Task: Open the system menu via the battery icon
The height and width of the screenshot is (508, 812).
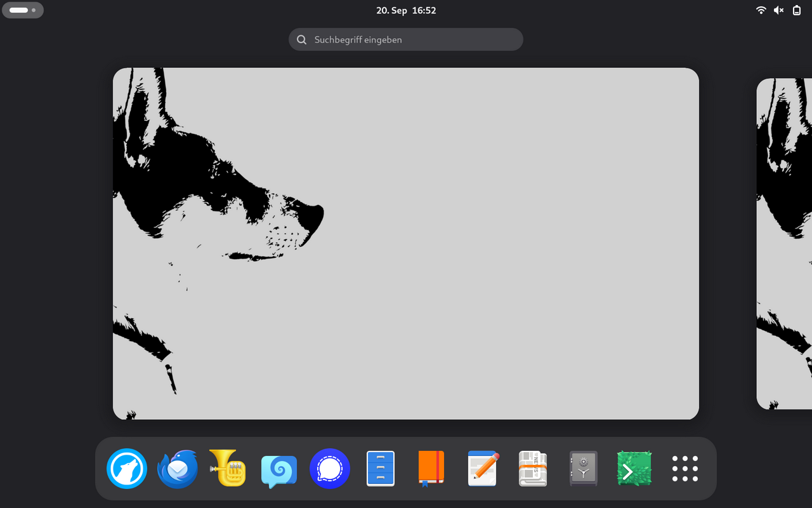Action: pos(797,10)
